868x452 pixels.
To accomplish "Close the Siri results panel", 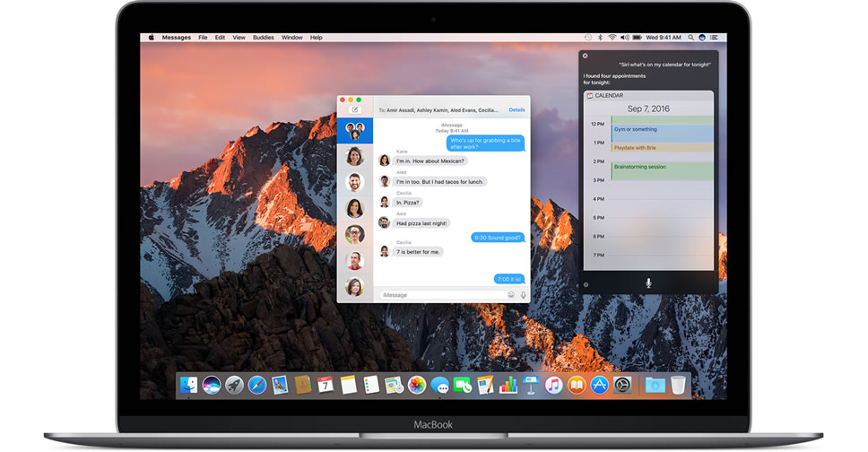I will point(586,56).
